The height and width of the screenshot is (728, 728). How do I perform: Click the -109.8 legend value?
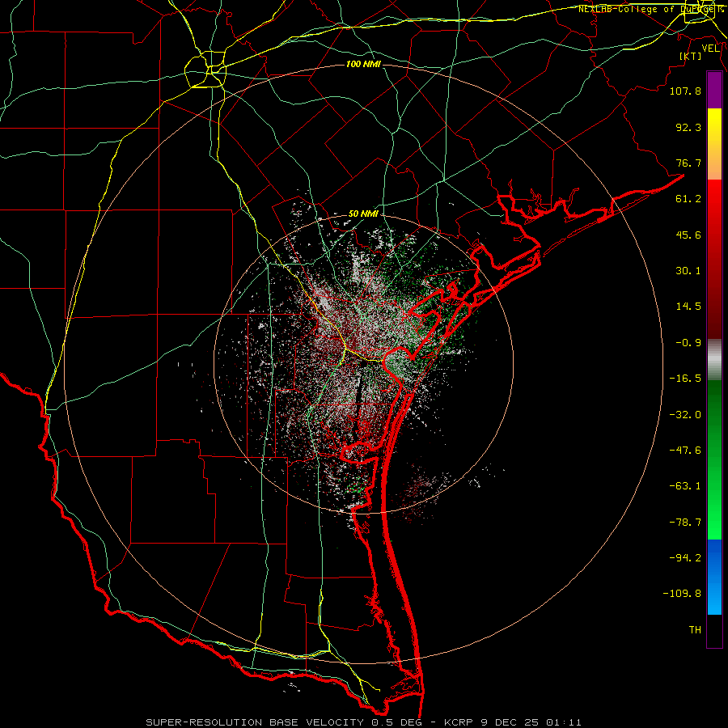point(682,594)
